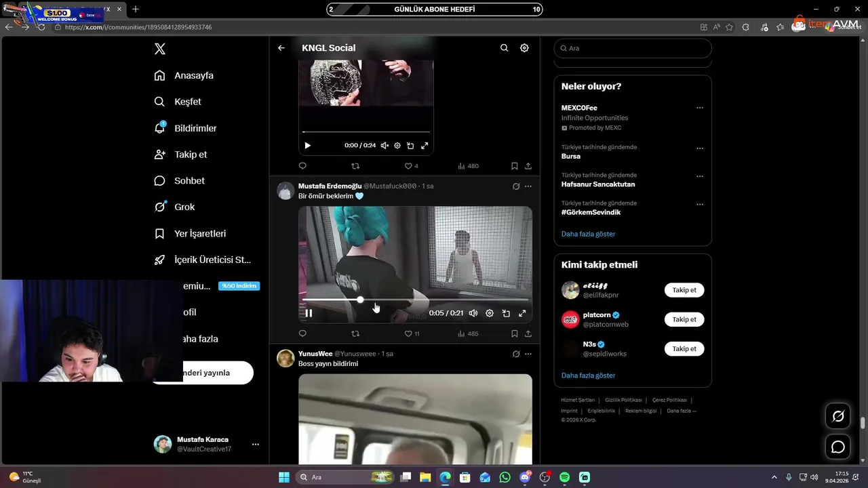Pause the Mustafa Erdemoğlu video
Viewport: 868px width, 488px height.
coord(309,313)
